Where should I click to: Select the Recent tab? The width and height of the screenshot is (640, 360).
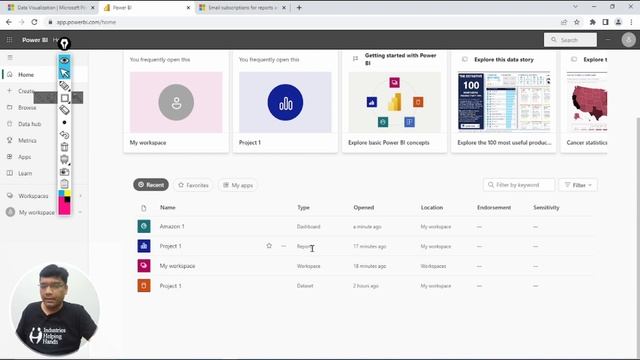point(151,185)
